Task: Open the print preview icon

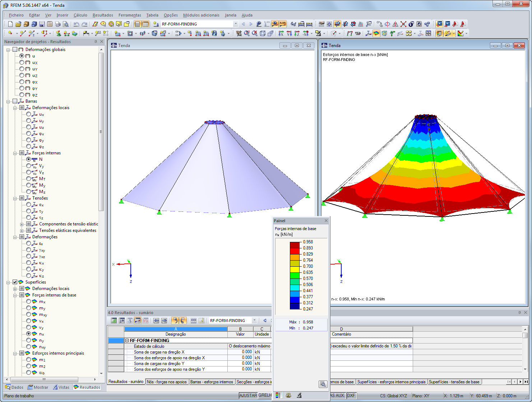Action: point(65,24)
